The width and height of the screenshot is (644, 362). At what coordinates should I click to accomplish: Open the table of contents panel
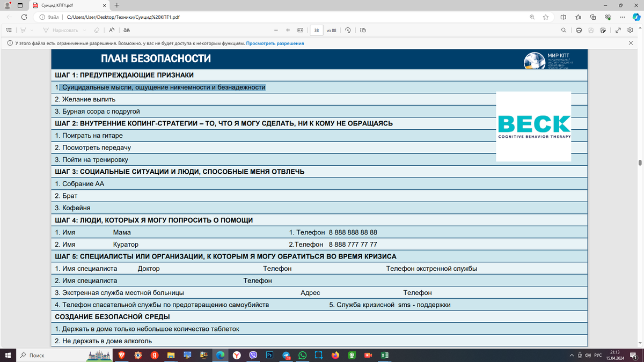[9, 30]
